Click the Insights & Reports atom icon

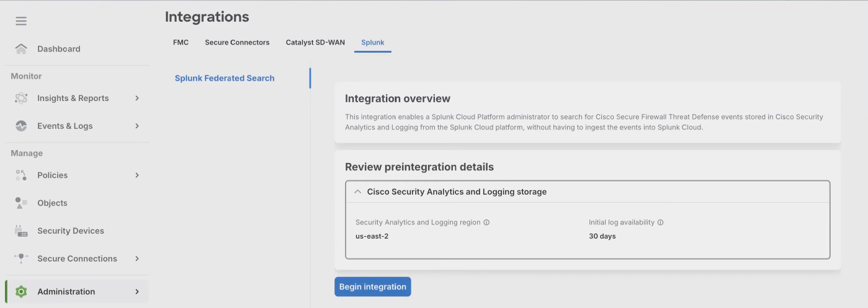21,98
